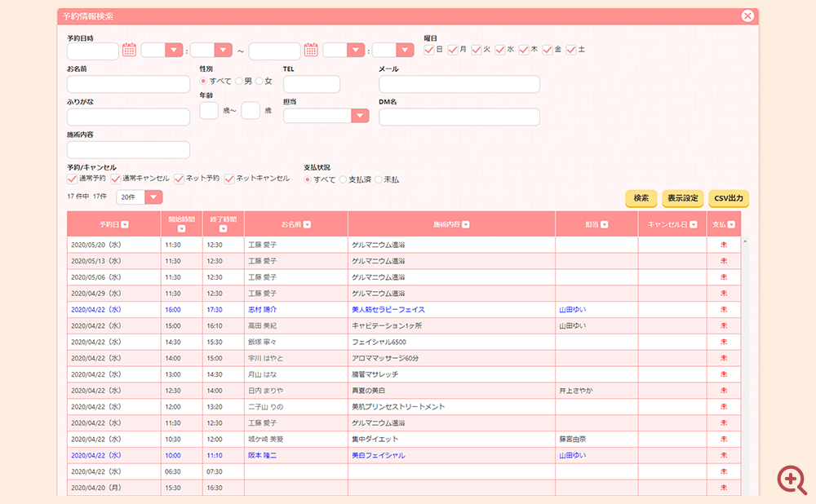The height and width of the screenshot is (504, 816).
Task: Click the maximum age input field
Action: click(x=251, y=111)
